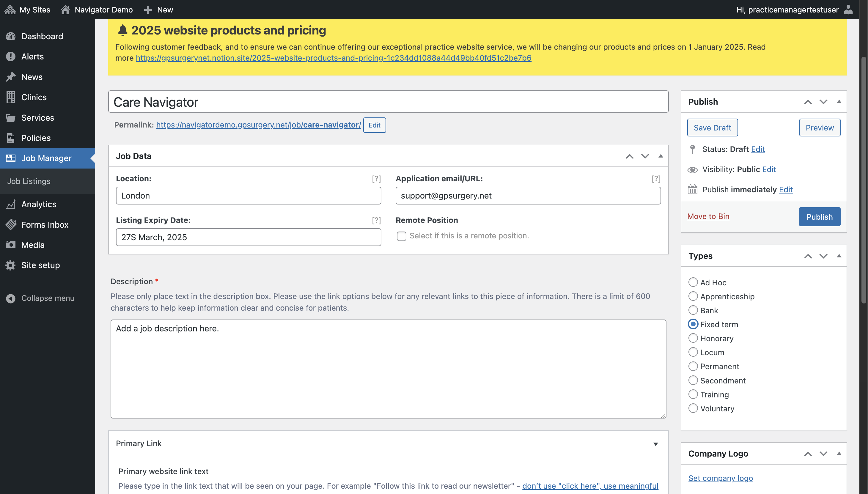The height and width of the screenshot is (494, 868).
Task: Click the plus icon beside New
Action: 148,10
